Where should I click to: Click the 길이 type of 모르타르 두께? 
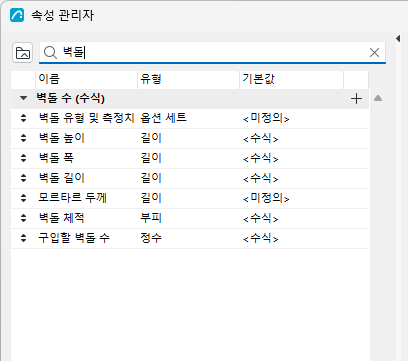pyautogui.click(x=151, y=198)
